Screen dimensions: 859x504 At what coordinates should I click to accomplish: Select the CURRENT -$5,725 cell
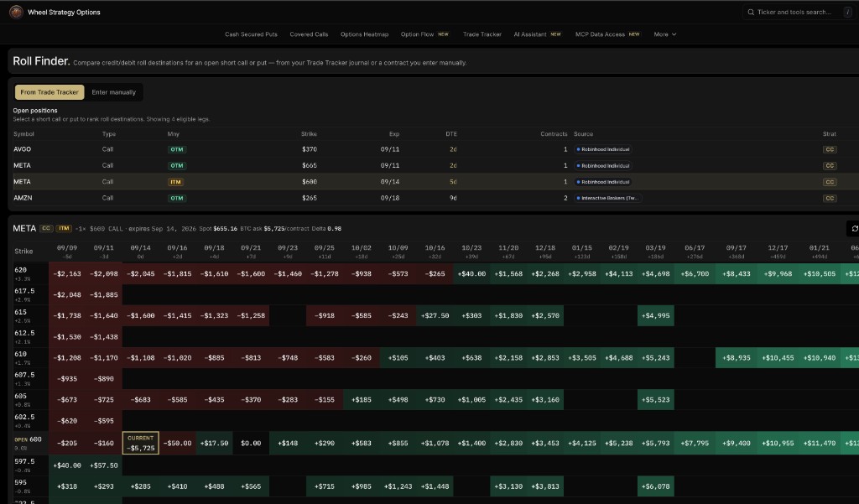pyautogui.click(x=140, y=443)
